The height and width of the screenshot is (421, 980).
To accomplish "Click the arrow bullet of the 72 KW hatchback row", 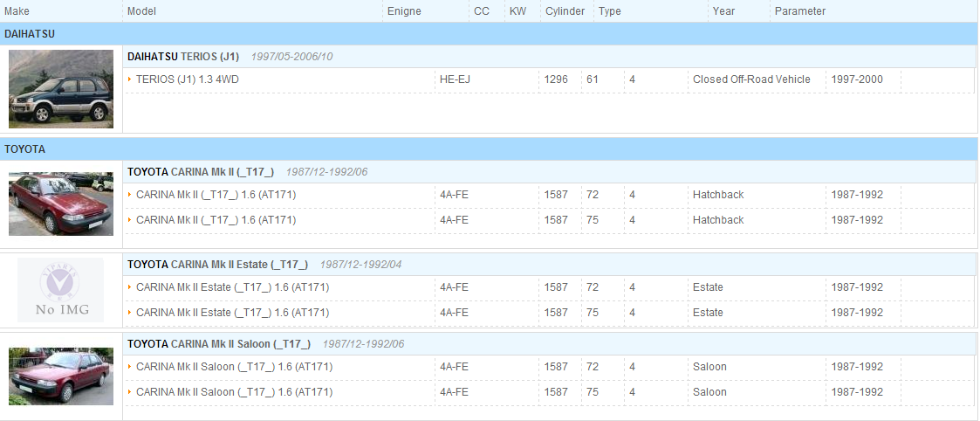I will click(x=130, y=195).
